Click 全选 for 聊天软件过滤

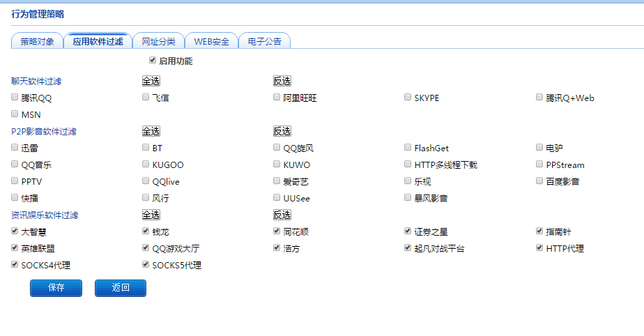pyautogui.click(x=151, y=81)
